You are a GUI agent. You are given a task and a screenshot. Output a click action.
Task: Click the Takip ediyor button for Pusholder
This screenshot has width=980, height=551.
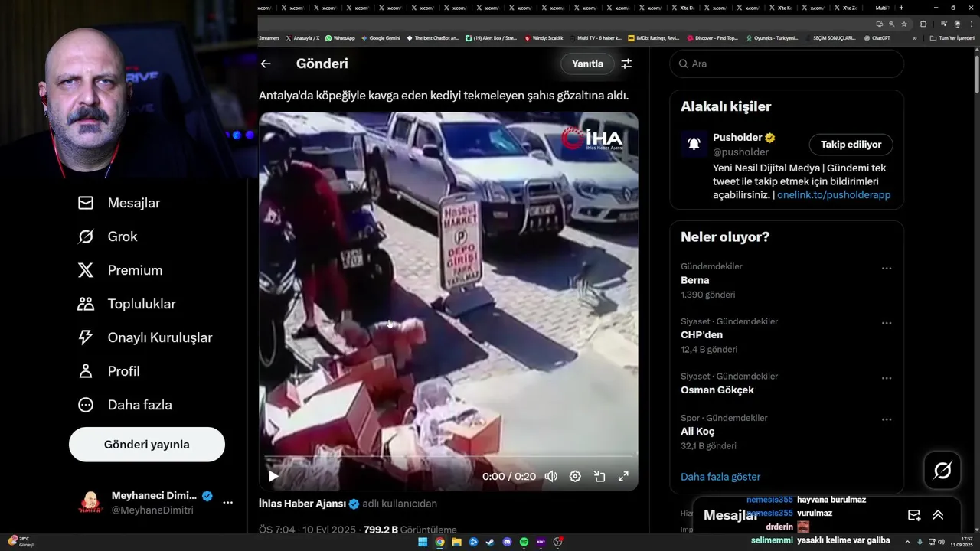(851, 144)
